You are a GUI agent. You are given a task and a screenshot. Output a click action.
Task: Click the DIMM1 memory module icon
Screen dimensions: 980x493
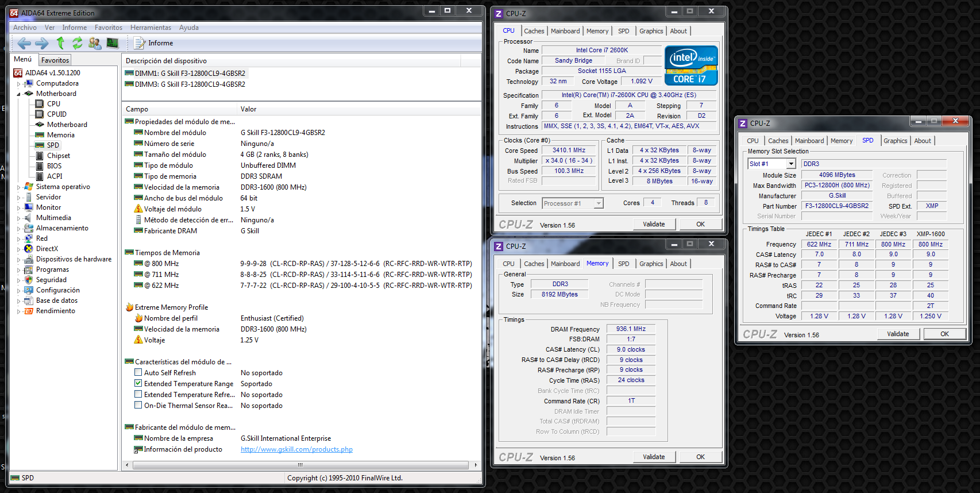click(x=129, y=74)
